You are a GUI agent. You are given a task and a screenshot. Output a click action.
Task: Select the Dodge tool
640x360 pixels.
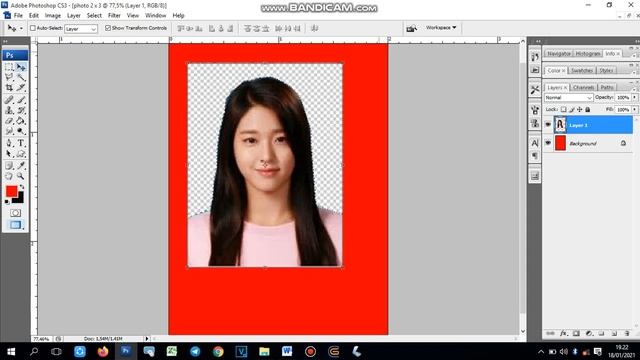point(21,131)
